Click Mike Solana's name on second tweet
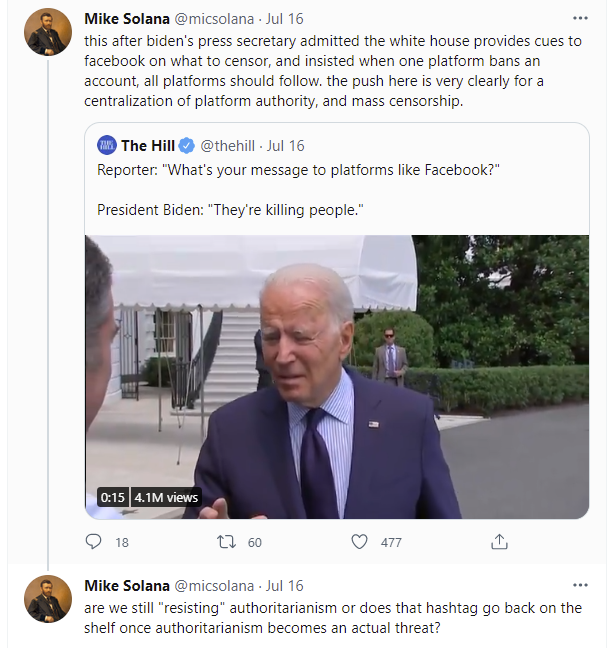The image size is (613, 648). click(x=127, y=585)
